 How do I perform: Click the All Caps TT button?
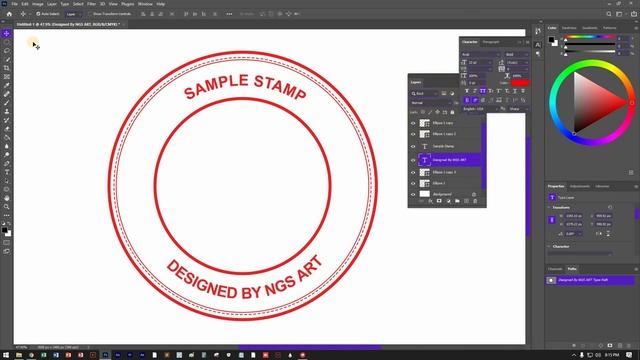pos(483,91)
